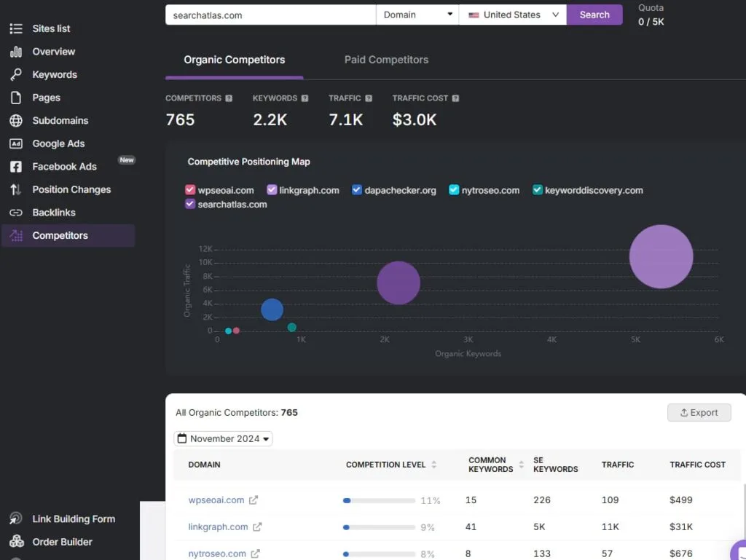Open the nytroseo.com domain link
746x560 pixels.
click(217, 553)
